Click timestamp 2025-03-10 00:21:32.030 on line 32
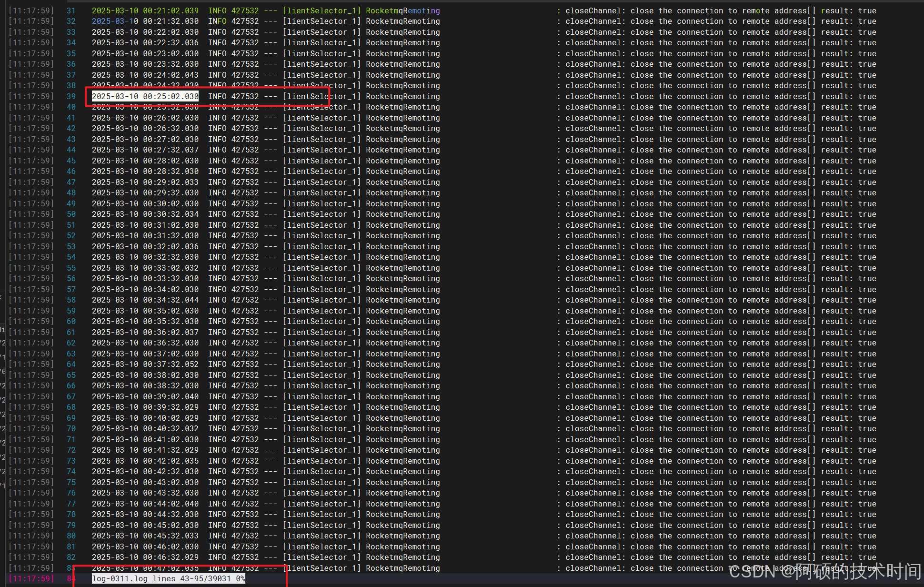This screenshot has height=587, width=924. click(x=145, y=21)
